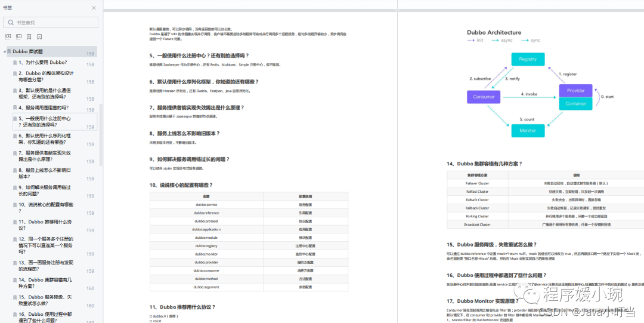Click heading 10、说说核心的配置有哪些 in the page
The height and width of the screenshot is (323, 644).
pyautogui.click(x=181, y=185)
